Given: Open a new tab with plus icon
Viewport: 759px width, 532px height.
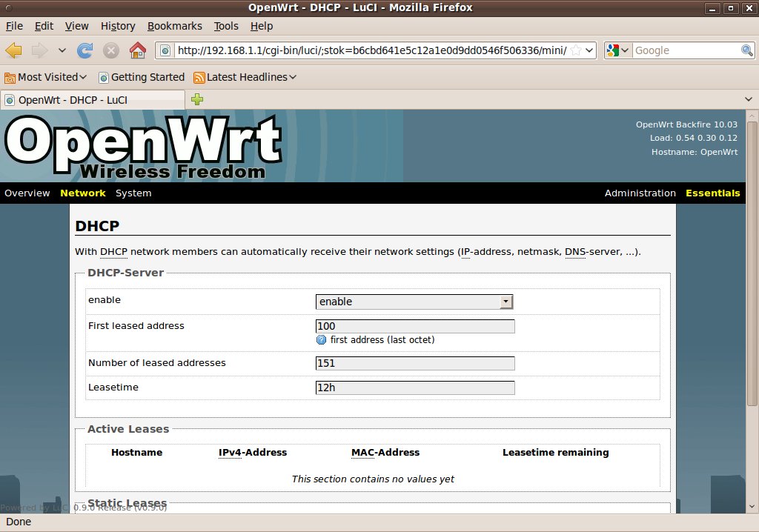Looking at the screenshot, I should pos(197,100).
